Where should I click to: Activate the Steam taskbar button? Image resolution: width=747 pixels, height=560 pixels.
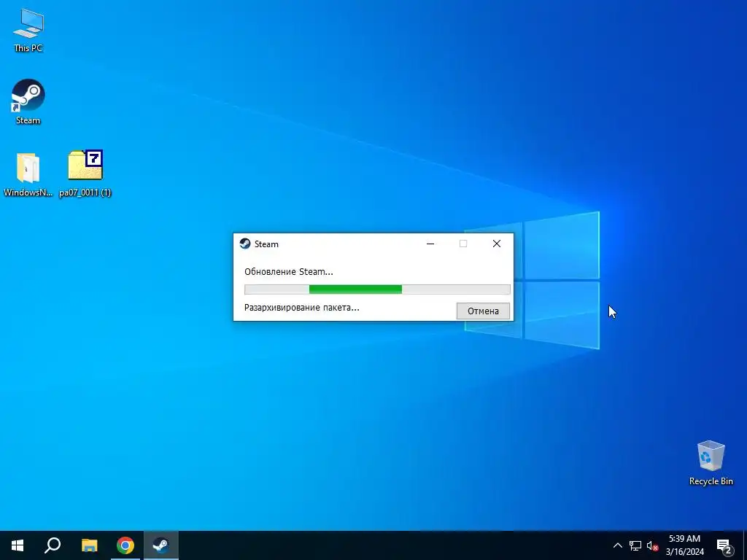pos(161,545)
